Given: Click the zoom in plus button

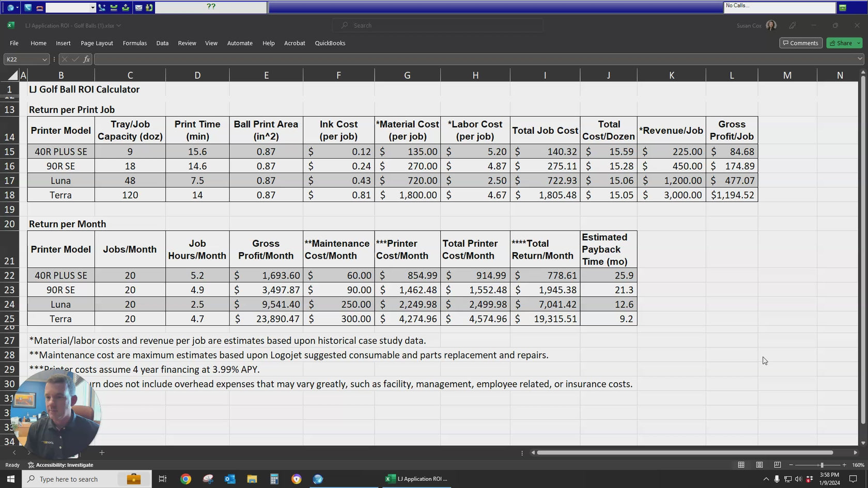Looking at the screenshot, I should click(x=844, y=465).
